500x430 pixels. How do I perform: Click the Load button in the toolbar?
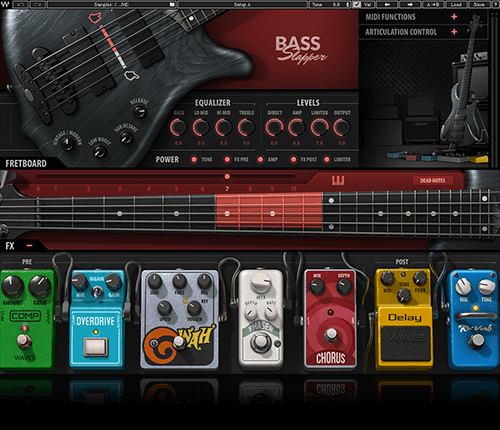point(456,4)
